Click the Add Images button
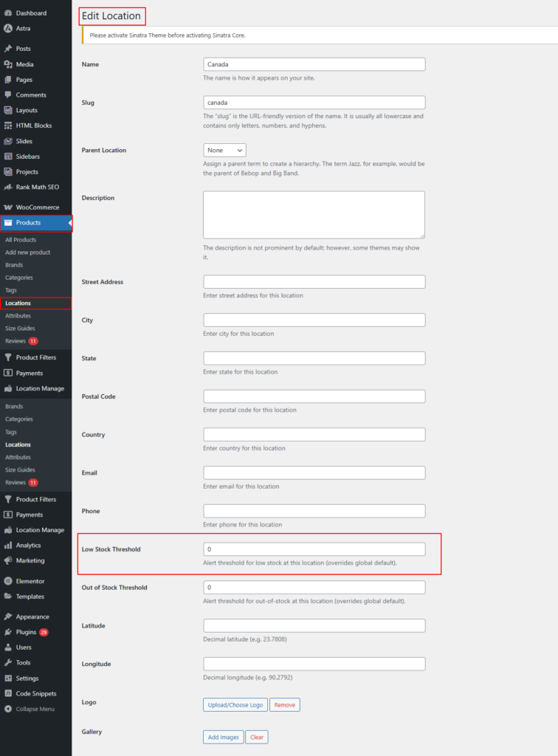 [223, 737]
